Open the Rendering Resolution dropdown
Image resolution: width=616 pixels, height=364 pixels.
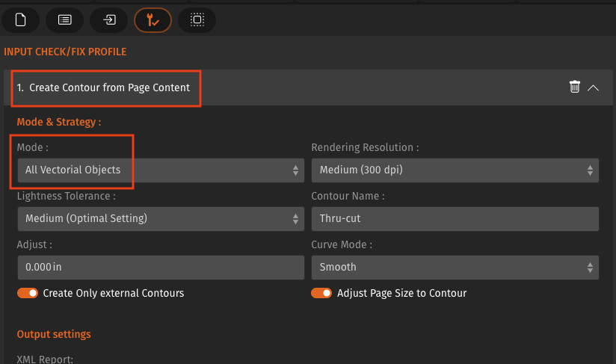click(455, 170)
